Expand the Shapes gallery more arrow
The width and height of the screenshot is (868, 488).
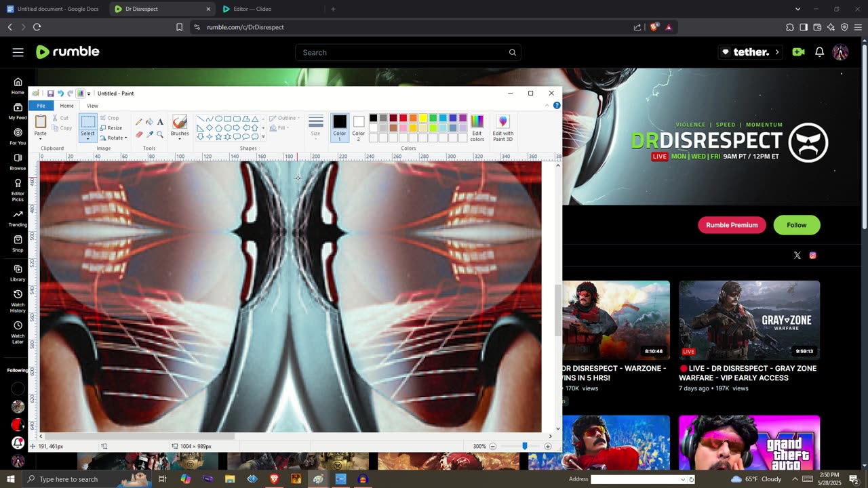(x=263, y=137)
